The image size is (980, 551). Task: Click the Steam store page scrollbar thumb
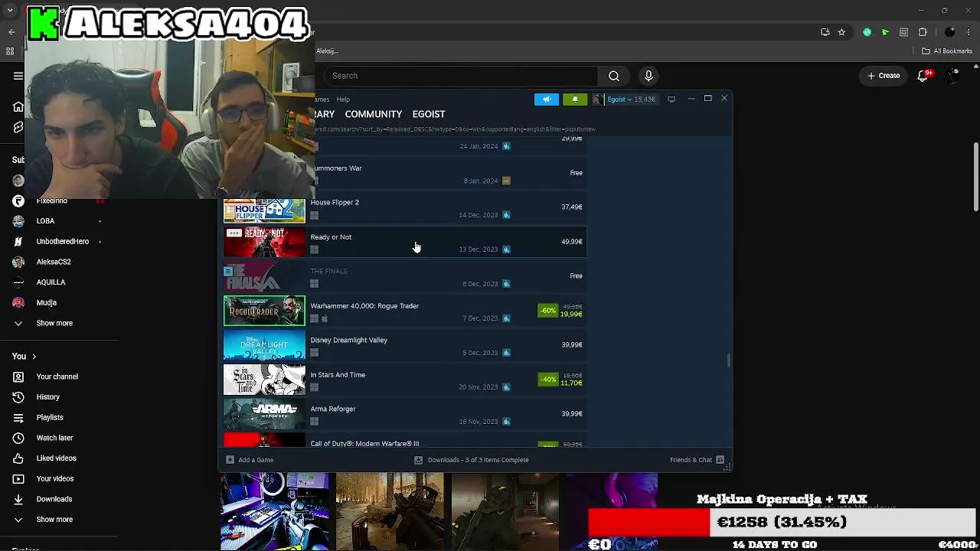pos(729,361)
